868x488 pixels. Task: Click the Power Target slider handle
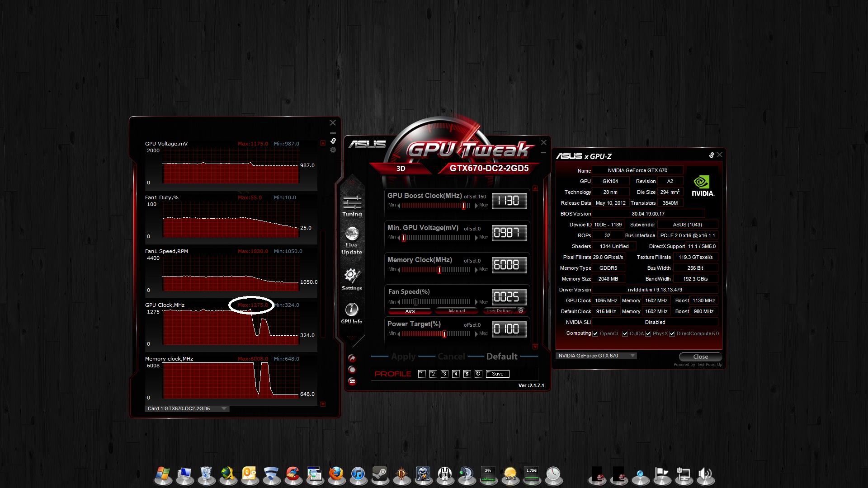[x=444, y=334]
